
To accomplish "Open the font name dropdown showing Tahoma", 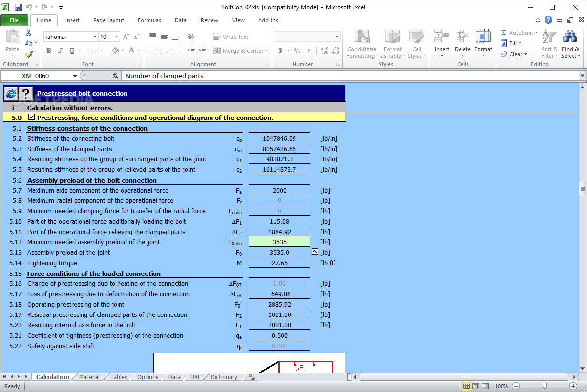I will click(95, 36).
